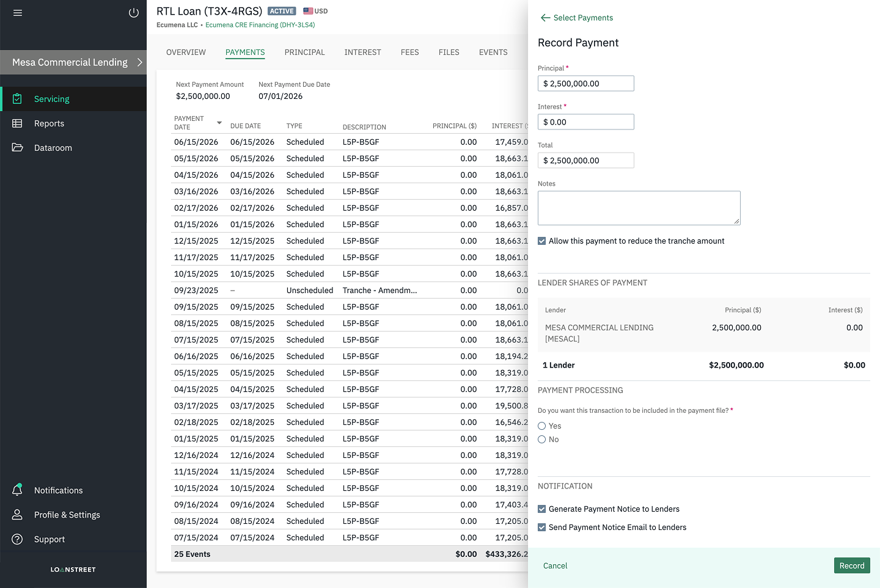
Task: Expand Mesa Commercial Lending organization switcher
Action: (x=73, y=62)
